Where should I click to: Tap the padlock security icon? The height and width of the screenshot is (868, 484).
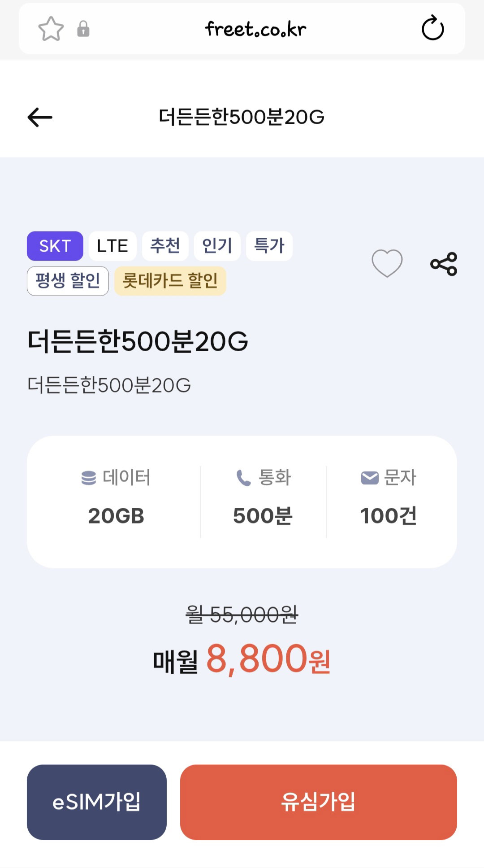point(83,29)
